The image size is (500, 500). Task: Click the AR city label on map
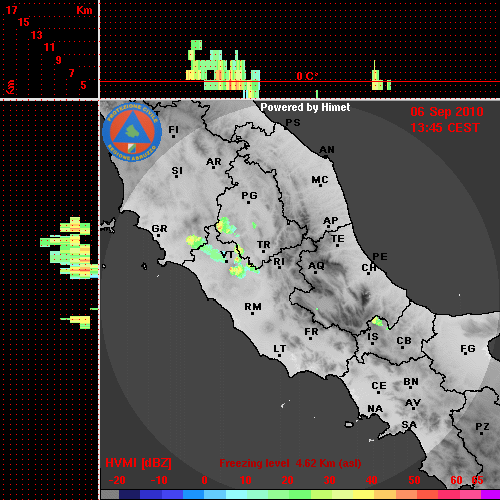[x=214, y=162]
